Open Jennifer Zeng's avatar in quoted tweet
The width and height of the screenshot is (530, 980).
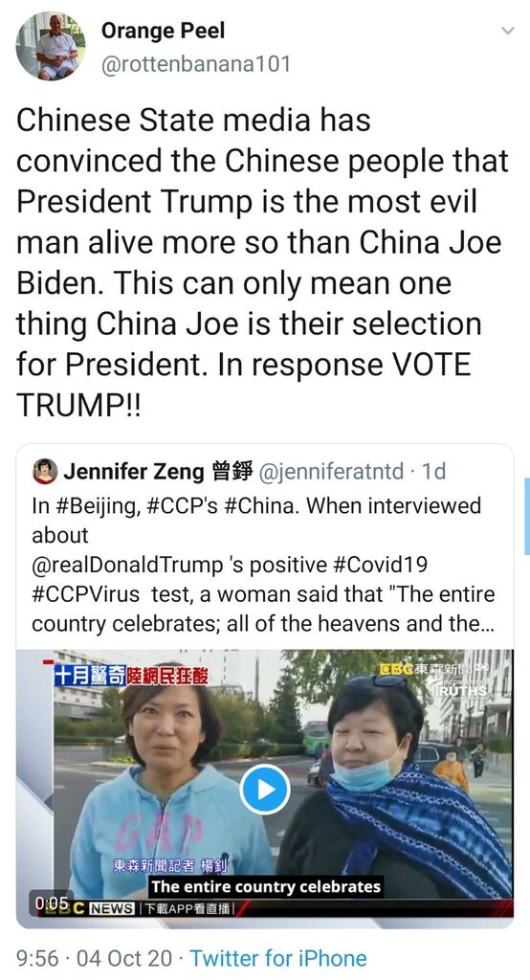coord(44,471)
